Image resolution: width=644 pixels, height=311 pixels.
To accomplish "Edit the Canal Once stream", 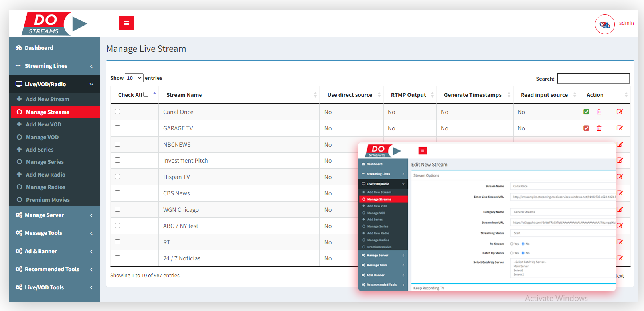I will (620, 112).
